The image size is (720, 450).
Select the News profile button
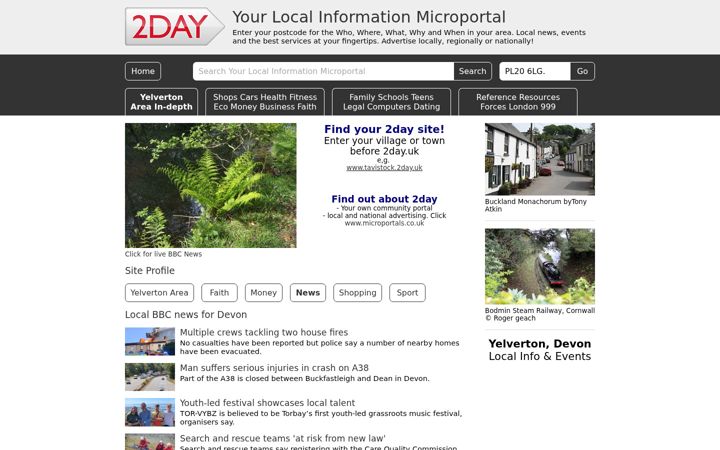pyautogui.click(x=308, y=292)
